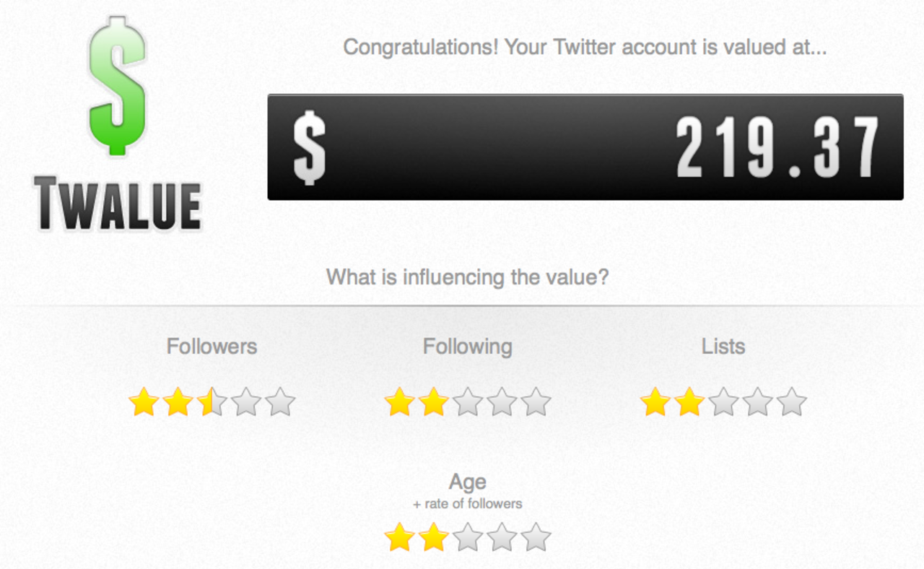Click the 219.37 value display
The image size is (924, 569).
coord(777,148)
